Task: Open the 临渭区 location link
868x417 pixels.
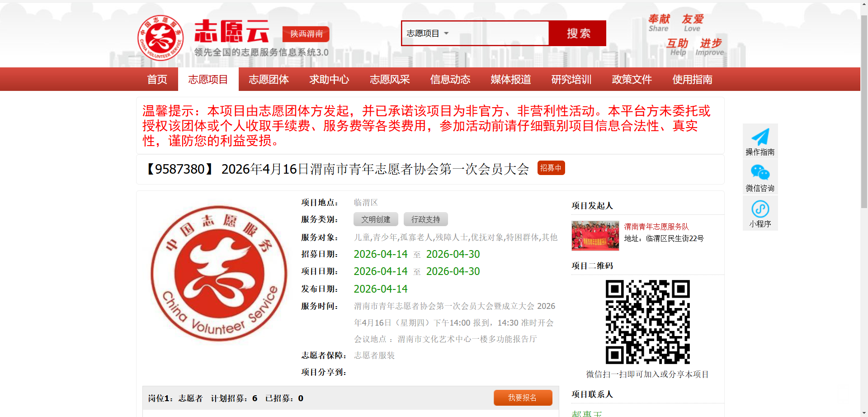Action: [x=366, y=202]
